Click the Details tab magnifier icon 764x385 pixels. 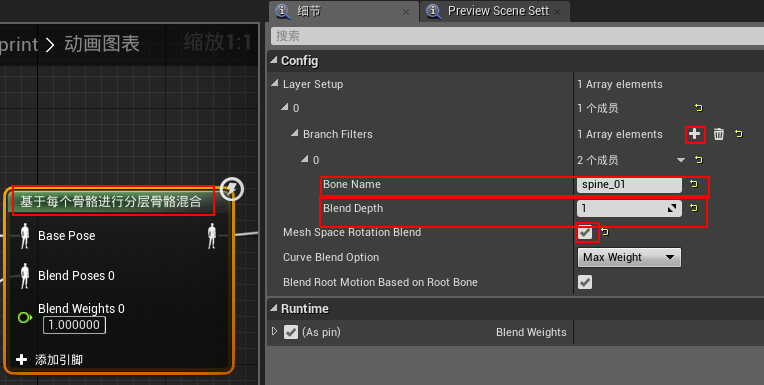pyautogui.click(x=283, y=11)
